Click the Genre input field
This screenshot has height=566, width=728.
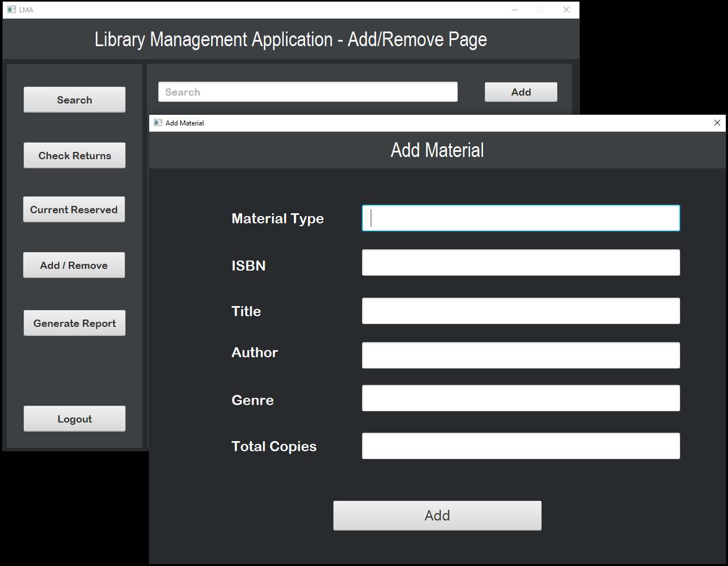[521, 398]
